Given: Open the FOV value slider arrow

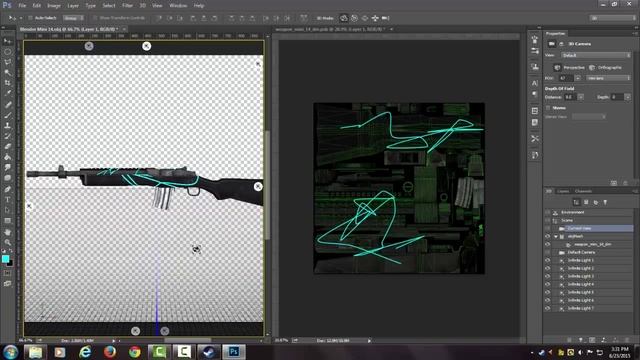Looking at the screenshot, I should click(x=578, y=78).
